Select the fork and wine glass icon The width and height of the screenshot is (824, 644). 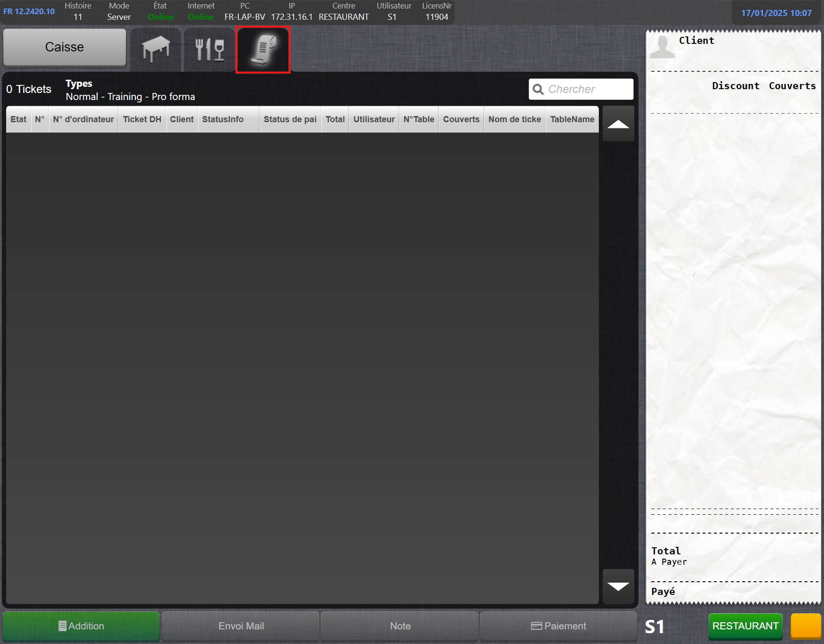(210, 49)
